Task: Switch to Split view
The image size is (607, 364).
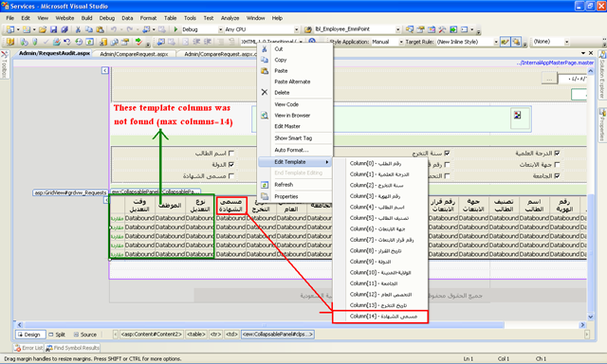Action: pos(57,335)
